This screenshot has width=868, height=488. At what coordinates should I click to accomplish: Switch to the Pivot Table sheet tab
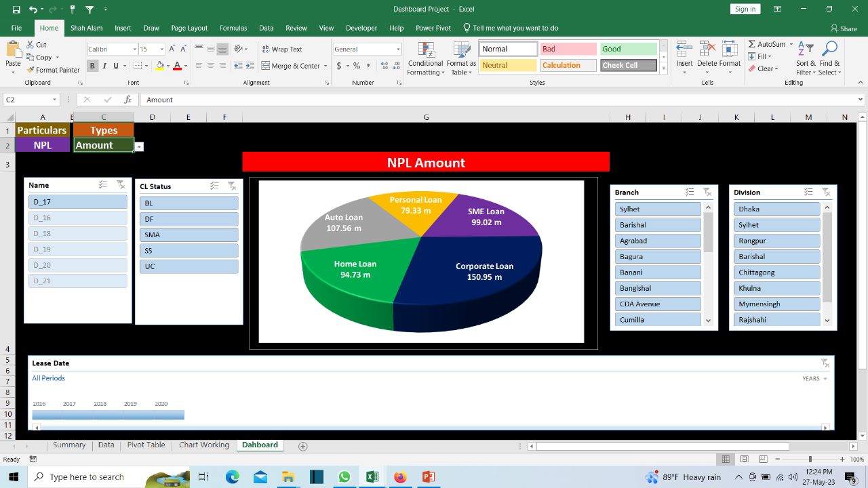(146, 445)
